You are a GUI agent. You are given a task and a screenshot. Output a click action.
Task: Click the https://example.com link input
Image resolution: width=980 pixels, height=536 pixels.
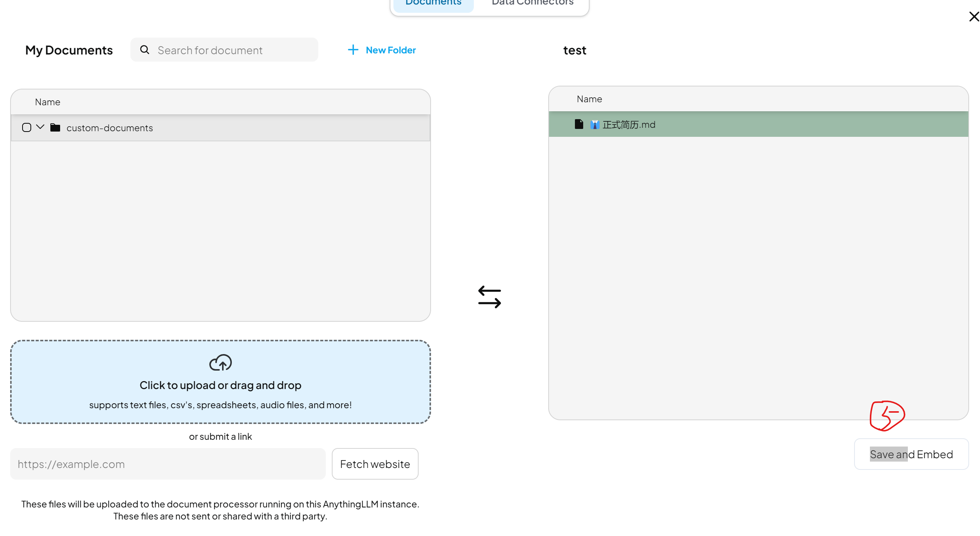click(167, 464)
